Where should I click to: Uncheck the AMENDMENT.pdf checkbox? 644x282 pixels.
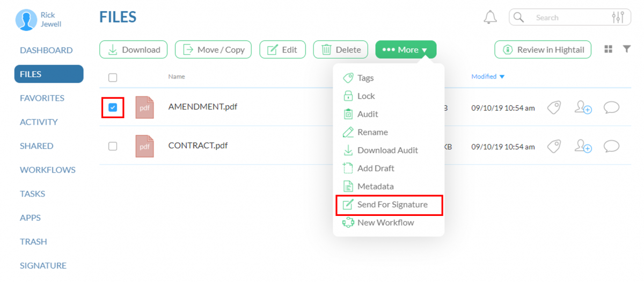[x=113, y=107]
